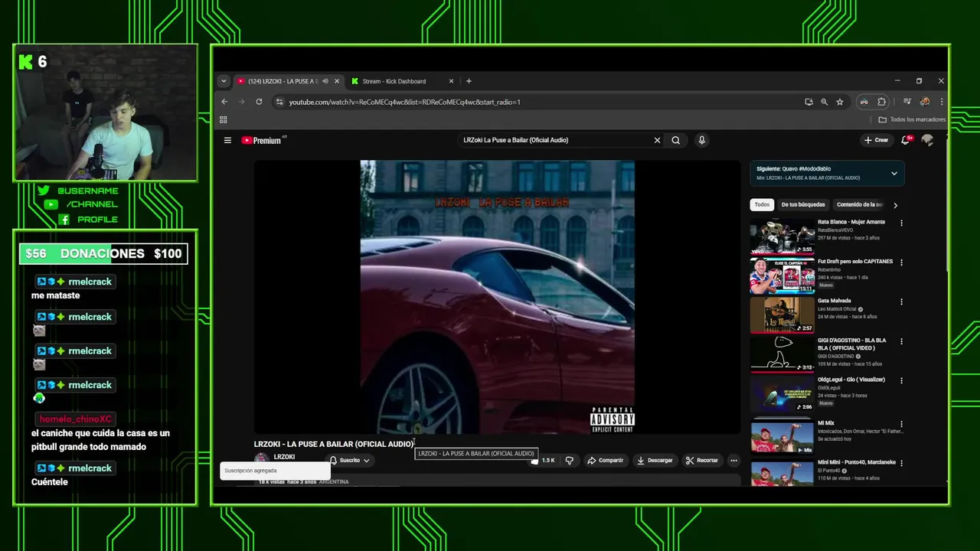Viewport: 980px width, 551px height.
Task: Click the YouTube search magnifier button
Action: 676,140
